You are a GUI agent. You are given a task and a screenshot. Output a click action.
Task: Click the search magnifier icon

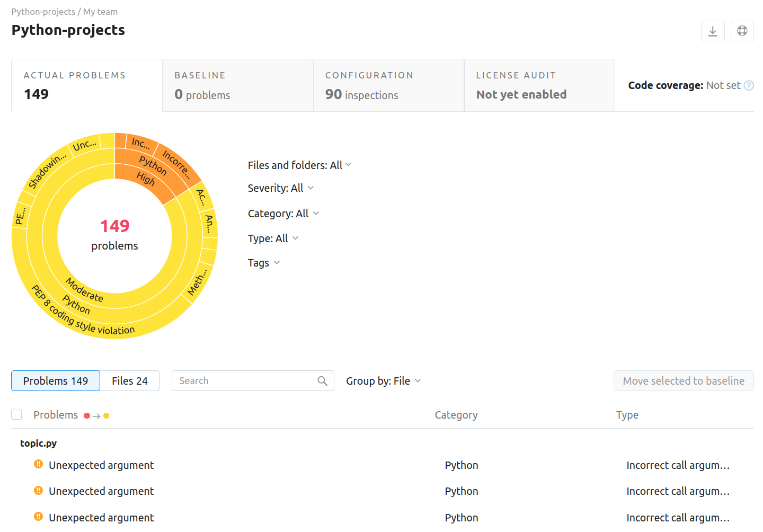click(x=322, y=381)
